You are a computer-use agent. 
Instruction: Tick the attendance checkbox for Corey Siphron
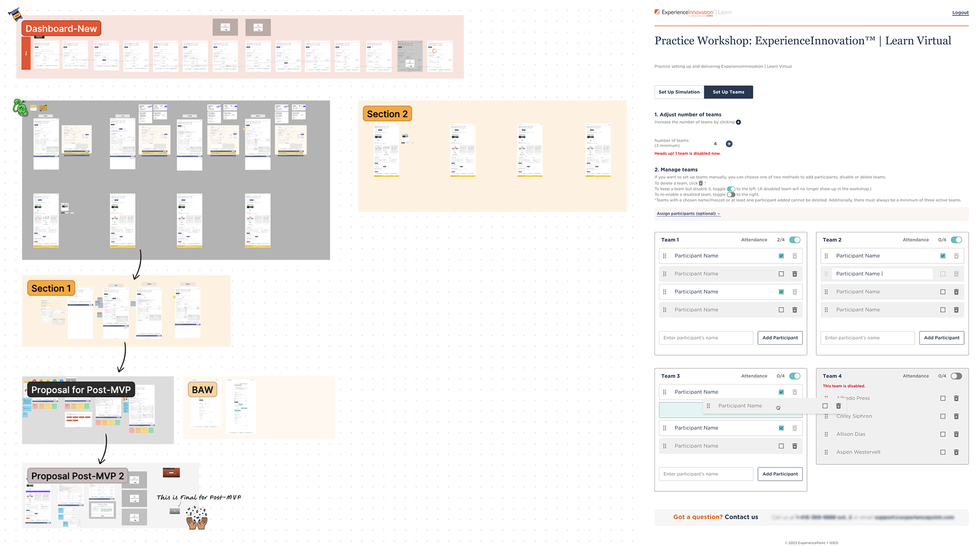click(x=943, y=416)
